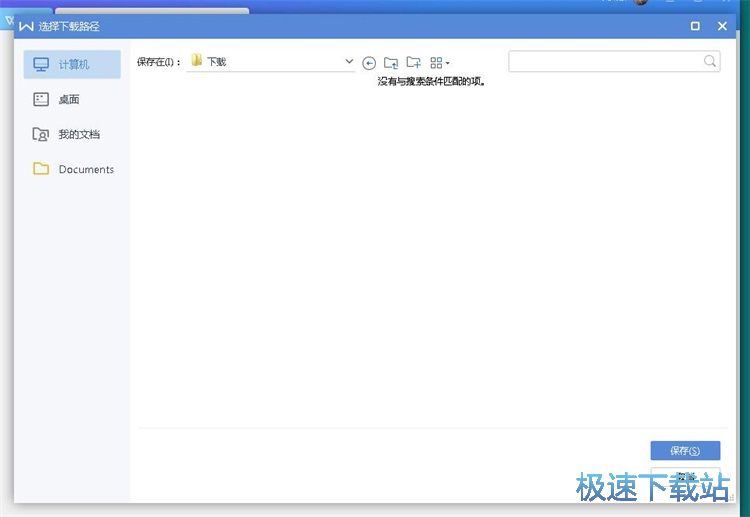Open the Documents folder shortcut

coord(72,169)
